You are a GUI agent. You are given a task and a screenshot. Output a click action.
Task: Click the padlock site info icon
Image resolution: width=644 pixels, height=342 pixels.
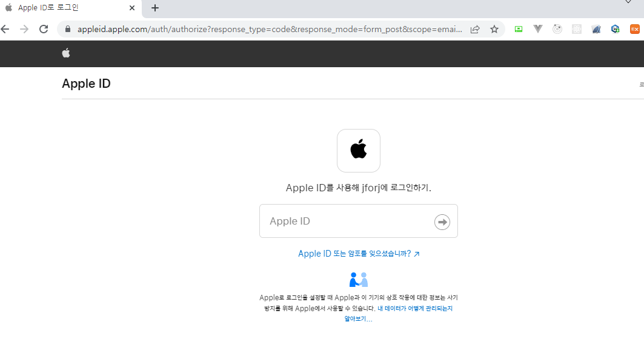68,29
